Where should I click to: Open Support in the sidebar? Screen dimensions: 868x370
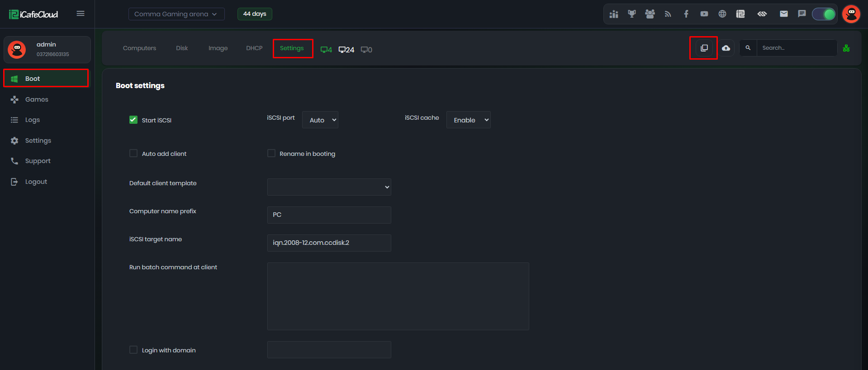point(47,161)
